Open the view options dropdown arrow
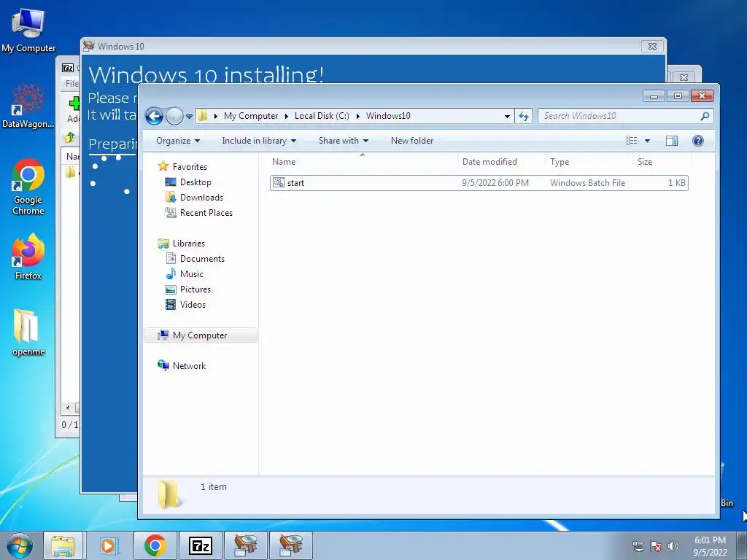 647,141
